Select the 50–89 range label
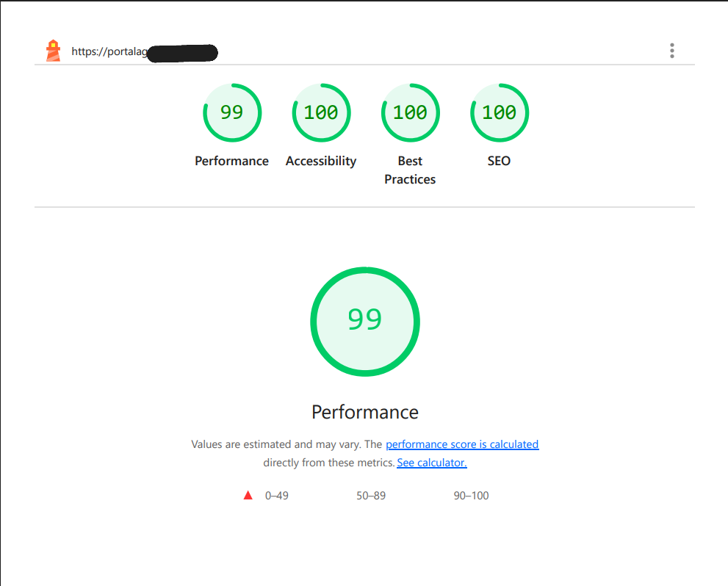728x586 pixels. [372, 495]
